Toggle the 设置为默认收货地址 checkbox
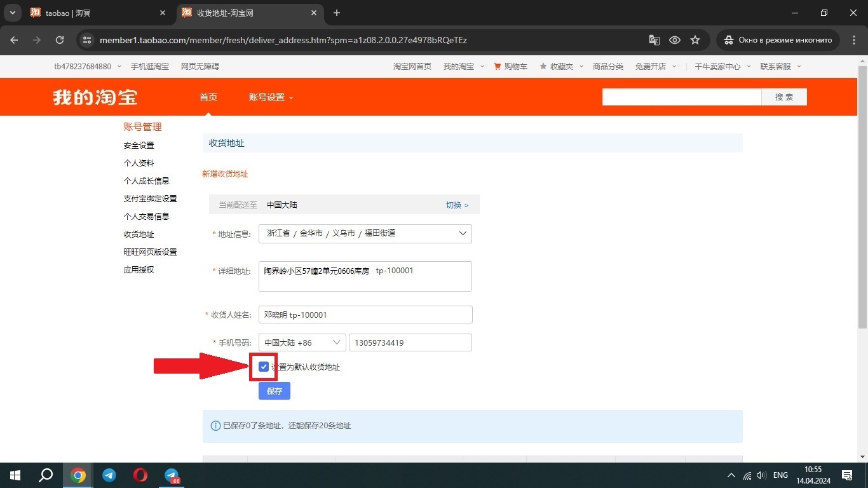This screenshot has width=868, height=488. (264, 367)
